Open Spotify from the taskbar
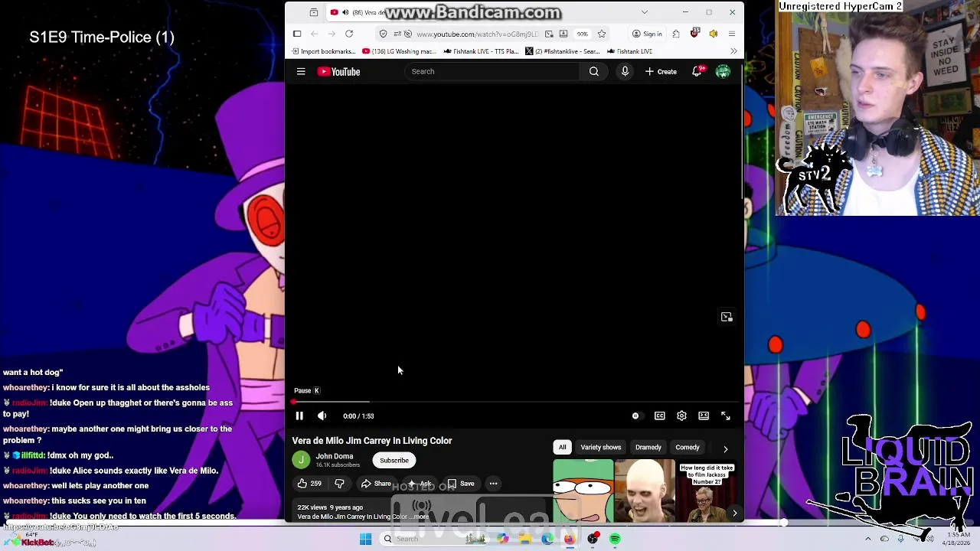Viewport: 980px width, 551px height. click(x=615, y=539)
